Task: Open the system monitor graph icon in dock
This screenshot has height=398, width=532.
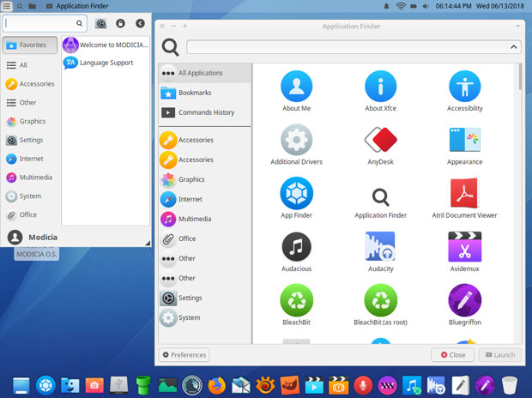Action: tap(167, 385)
